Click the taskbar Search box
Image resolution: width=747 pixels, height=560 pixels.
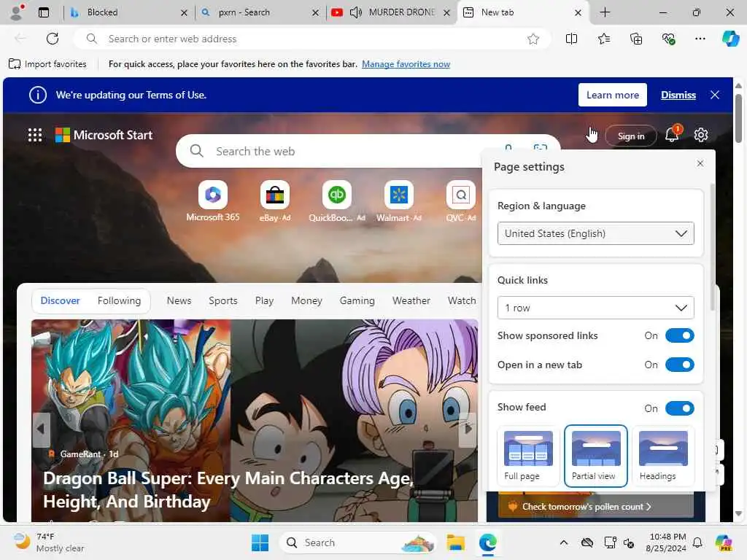pyautogui.click(x=358, y=542)
